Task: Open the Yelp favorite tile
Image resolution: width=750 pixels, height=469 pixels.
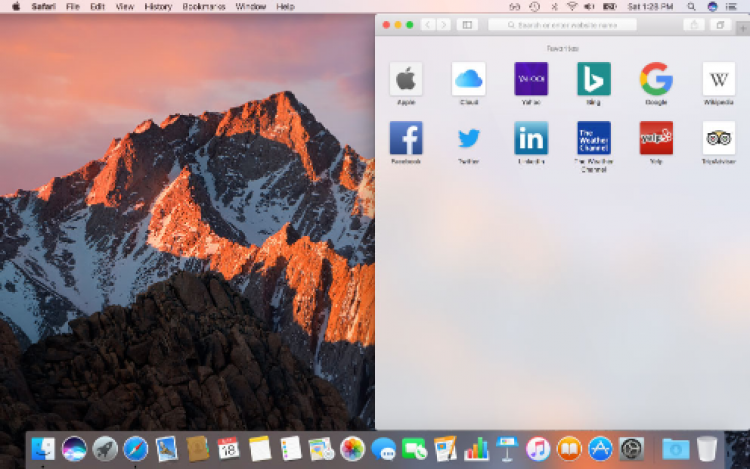Action: coord(656,138)
